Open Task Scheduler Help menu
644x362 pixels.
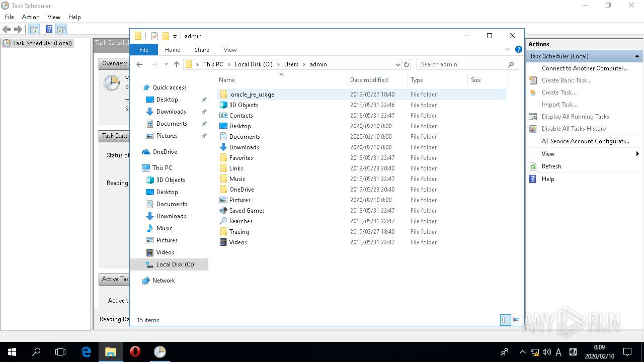tap(74, 17)
